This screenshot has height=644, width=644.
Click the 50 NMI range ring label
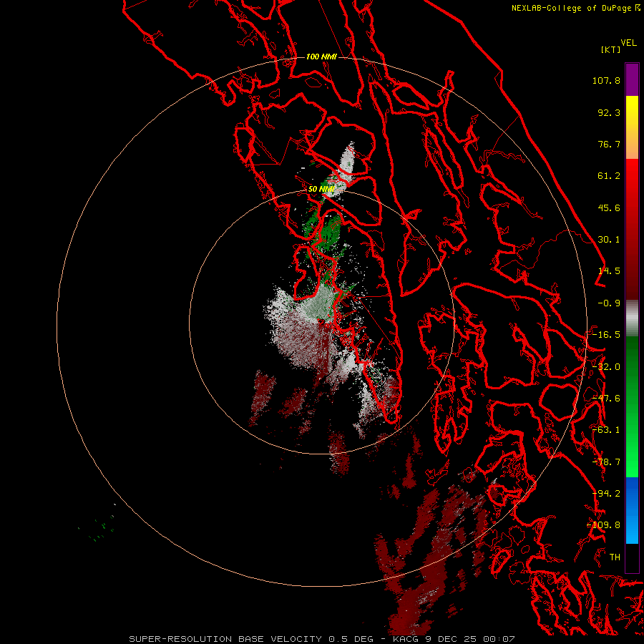coord(321,189)
